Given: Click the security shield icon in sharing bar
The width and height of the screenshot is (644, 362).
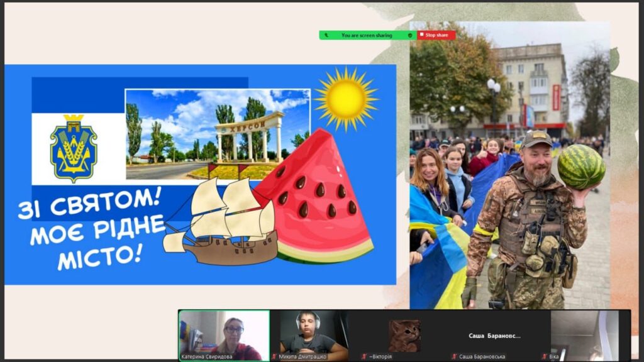Looking at the screenshot, I should click(x=410, y=35).
